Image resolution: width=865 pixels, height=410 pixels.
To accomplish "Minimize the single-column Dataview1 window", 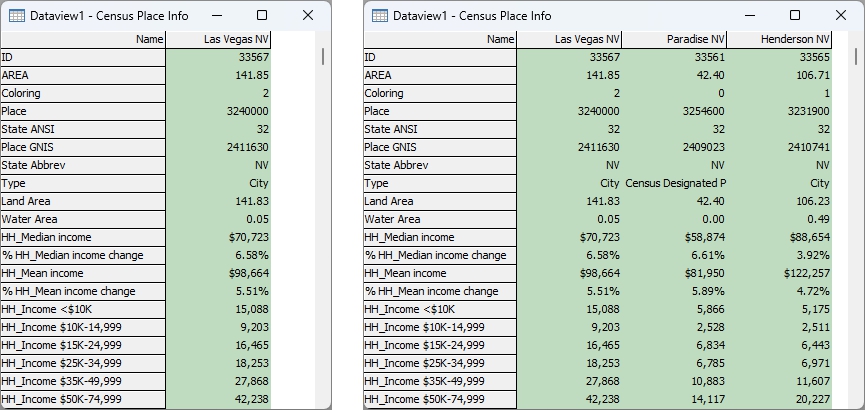I will 217,15.
